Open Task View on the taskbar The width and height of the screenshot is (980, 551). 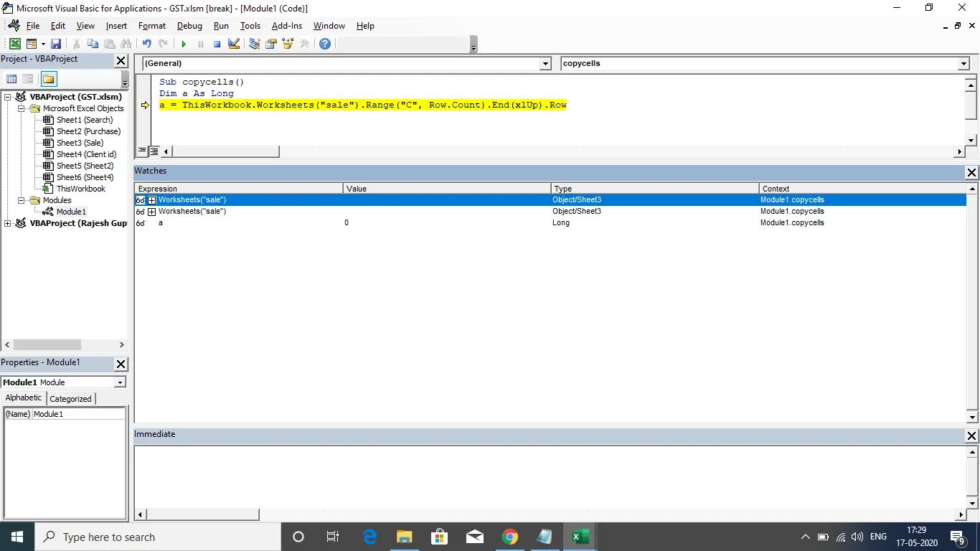333,537
